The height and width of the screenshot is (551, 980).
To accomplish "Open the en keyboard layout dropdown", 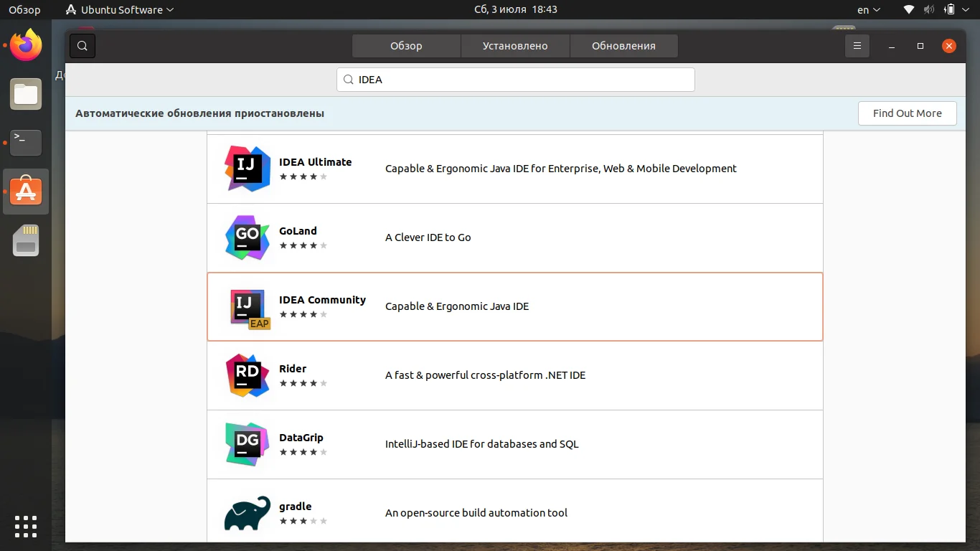I will pyautogui.click(x=869, y=10).
